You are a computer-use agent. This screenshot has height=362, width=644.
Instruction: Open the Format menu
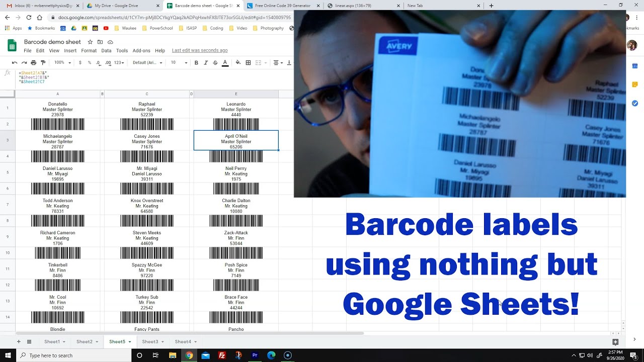[x=89, y=51]
